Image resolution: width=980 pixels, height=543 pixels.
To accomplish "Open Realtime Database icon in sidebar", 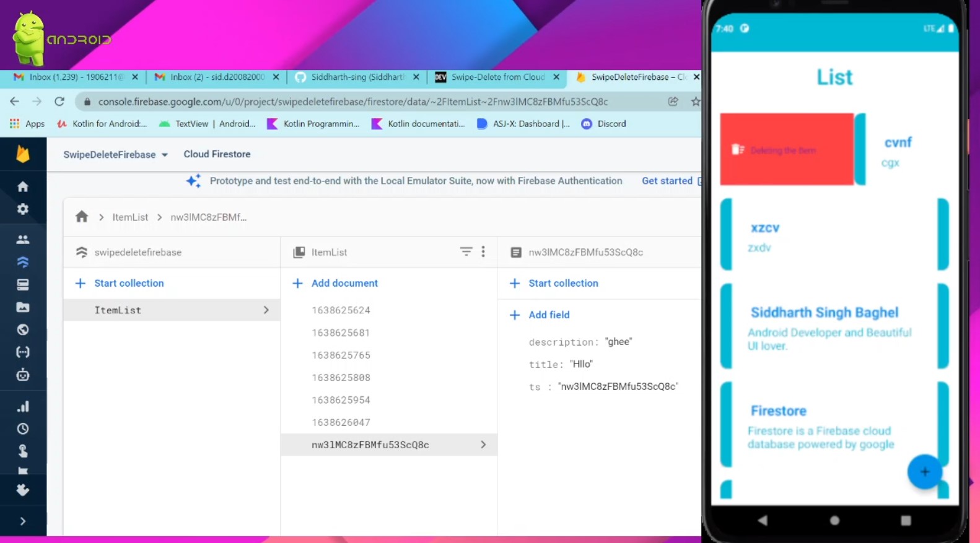I will point(23,285).
